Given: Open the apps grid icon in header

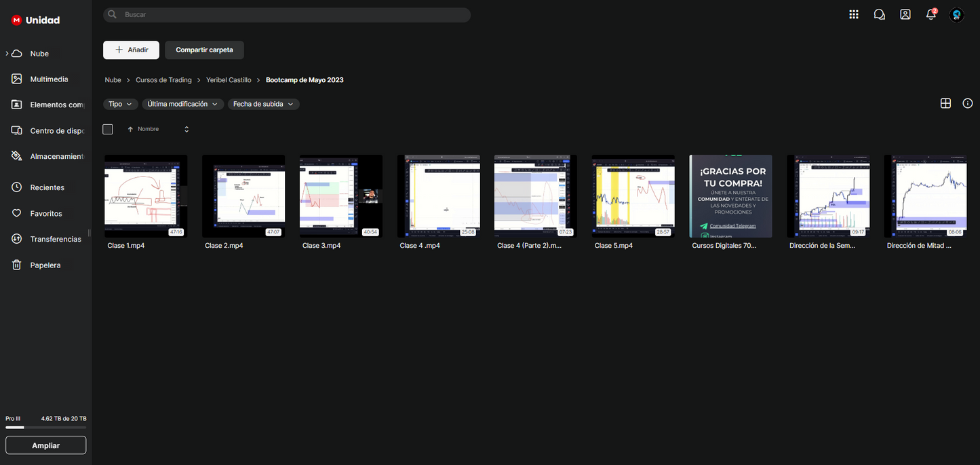Looking at the screenshot, I should pos(853,14).
